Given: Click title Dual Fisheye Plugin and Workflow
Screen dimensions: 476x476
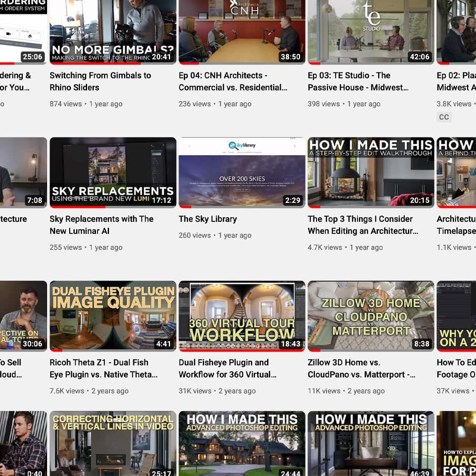Looking at the screenshot, I should [x=228, y=368].
